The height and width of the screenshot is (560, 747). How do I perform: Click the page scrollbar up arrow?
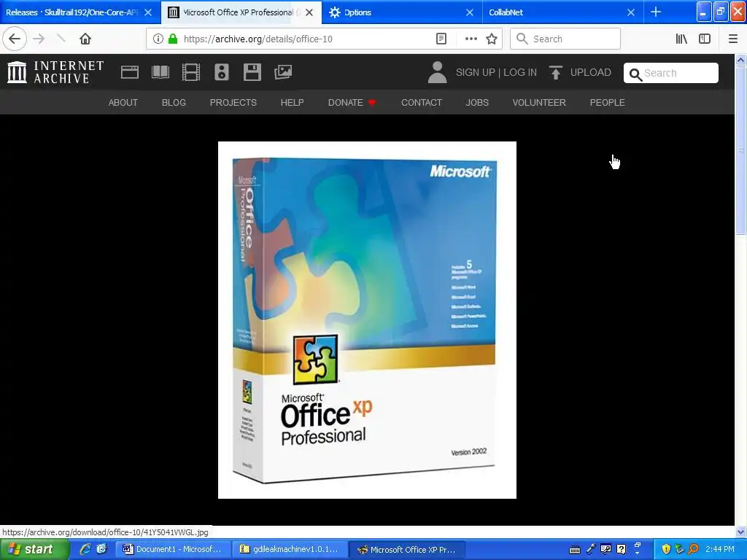coord(741,60)
